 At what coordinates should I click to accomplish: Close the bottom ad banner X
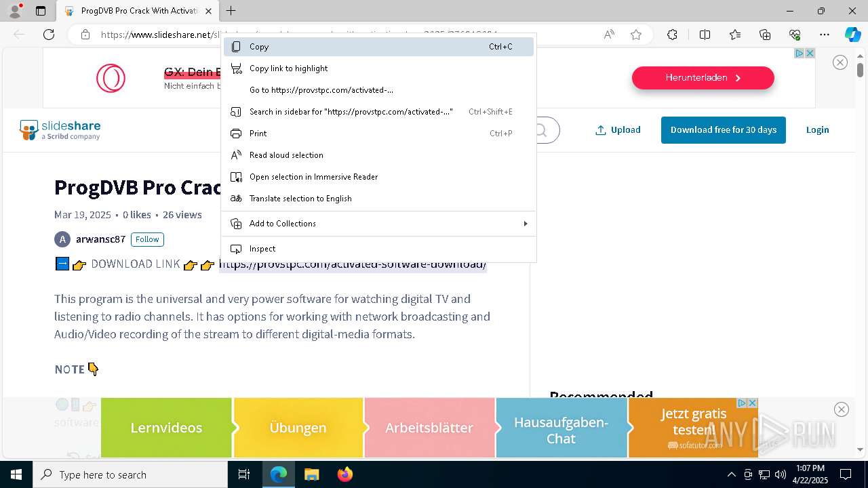[842, 409]
